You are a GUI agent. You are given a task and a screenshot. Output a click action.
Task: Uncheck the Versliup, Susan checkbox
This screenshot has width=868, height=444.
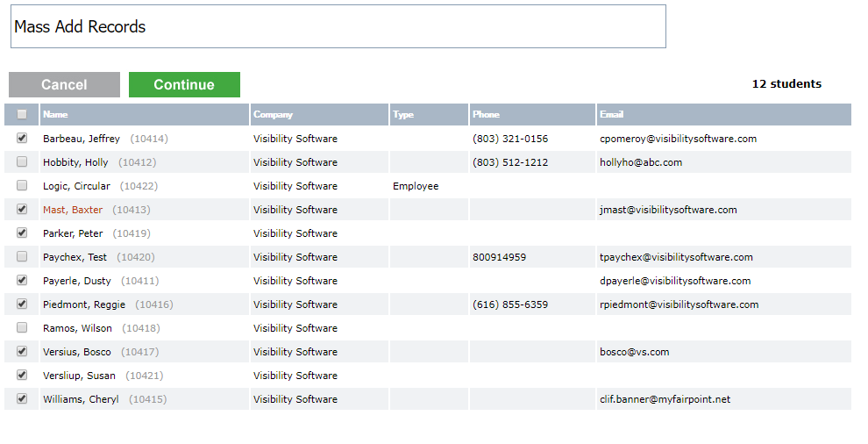pyautogui.click(x=22, y=376)
